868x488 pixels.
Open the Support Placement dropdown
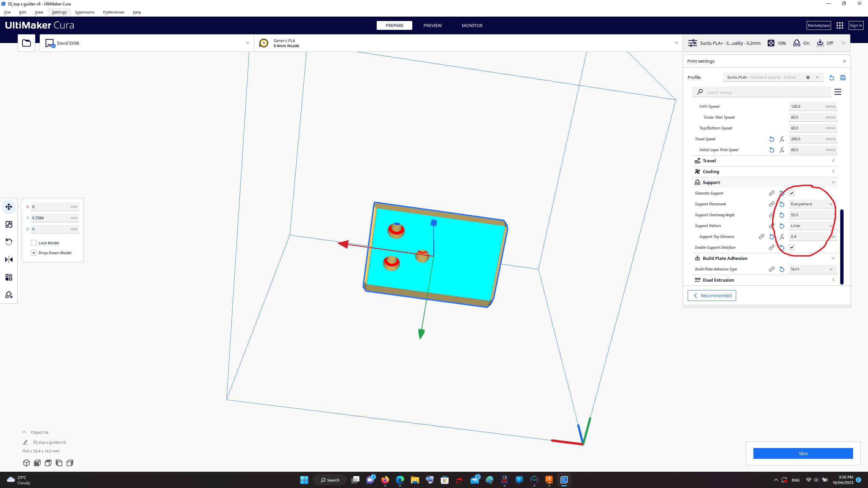click(811, 204)
